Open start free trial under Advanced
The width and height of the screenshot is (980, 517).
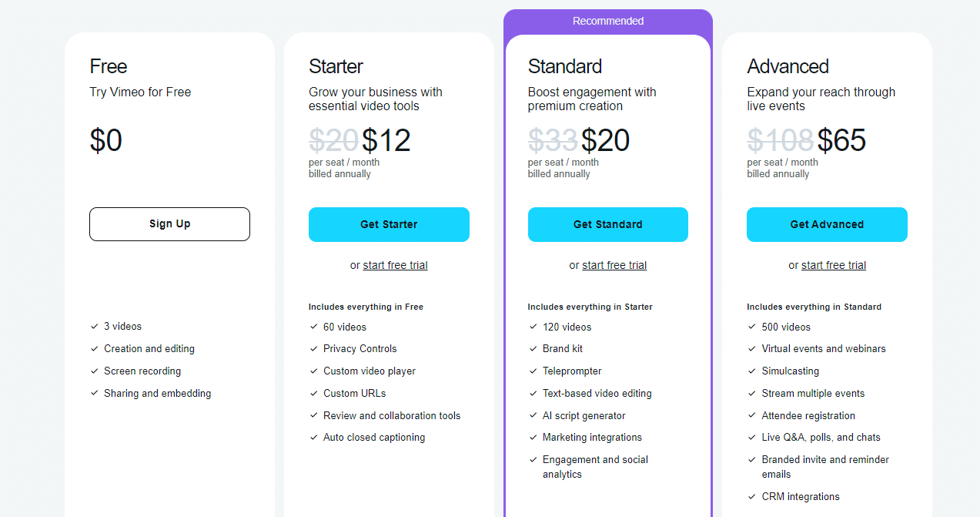coord(834,265)
